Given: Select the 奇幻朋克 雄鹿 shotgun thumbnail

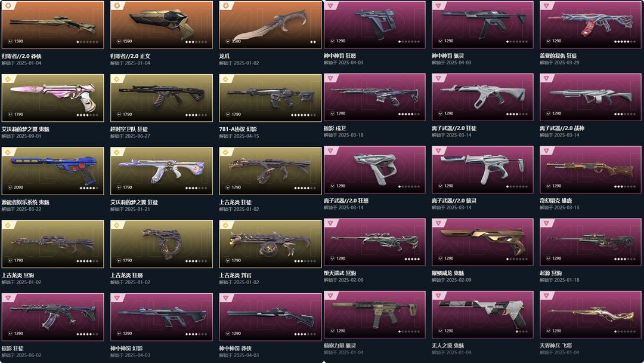Looking at the screenshot, I should coord(590,170).
